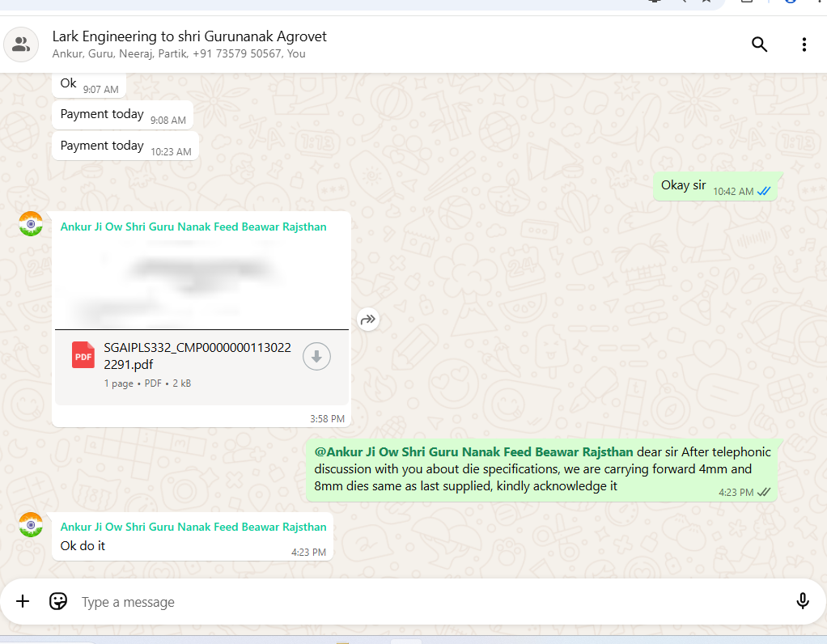Download the SGAIPLS332 PDF file
Image resolution: width=827 pixels, height=644 pixels.
point(316,357)
